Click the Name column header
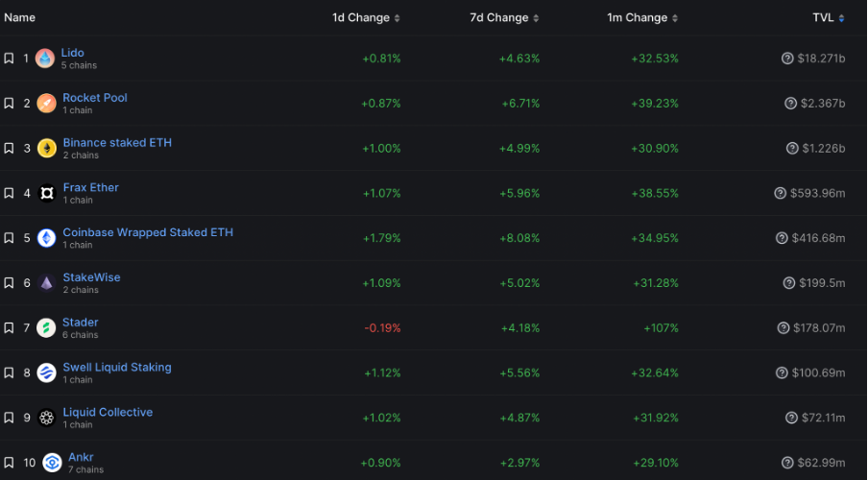 (20, 18)
